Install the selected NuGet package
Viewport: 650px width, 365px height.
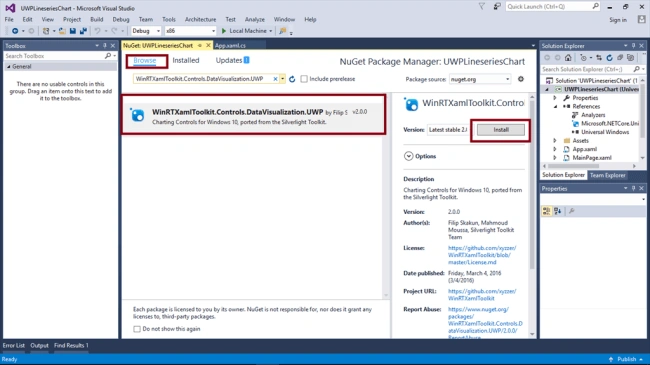click(501, 130)
